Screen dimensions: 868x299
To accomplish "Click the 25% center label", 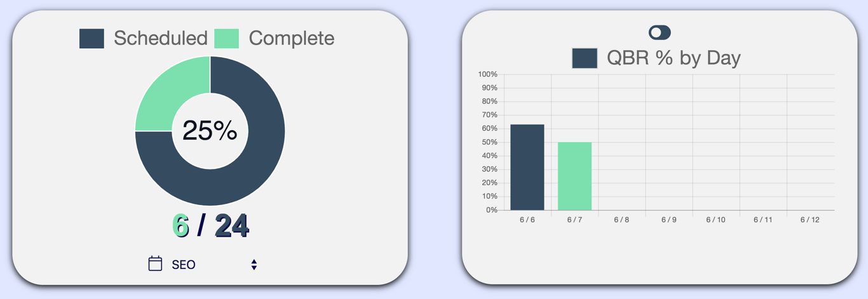I will 210,131.
